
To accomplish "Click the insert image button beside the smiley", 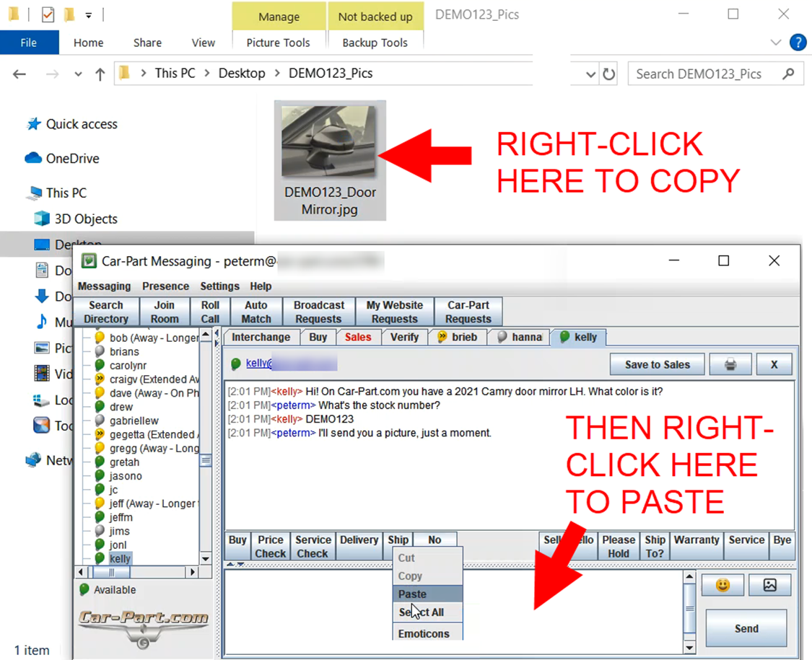I will pyautogui.click(x=770, y=585).
